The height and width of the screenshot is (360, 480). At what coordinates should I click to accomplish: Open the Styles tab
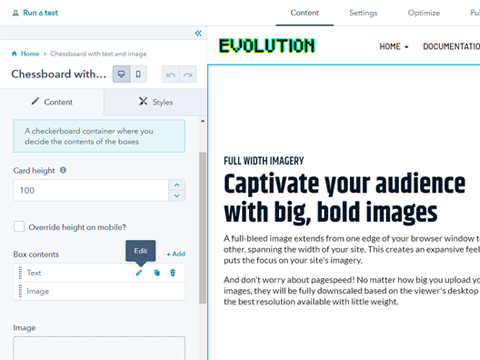pos(155,102)
